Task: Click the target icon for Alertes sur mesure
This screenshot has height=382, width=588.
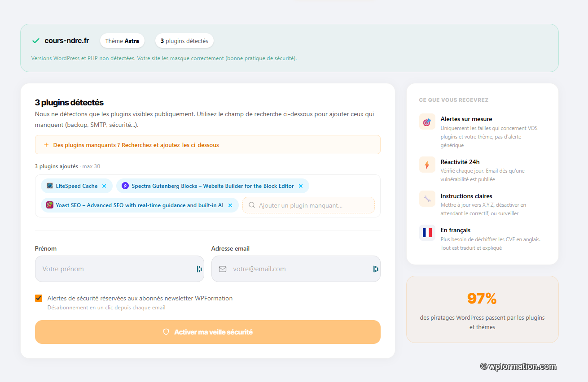Action: click(x=427, y=122)
